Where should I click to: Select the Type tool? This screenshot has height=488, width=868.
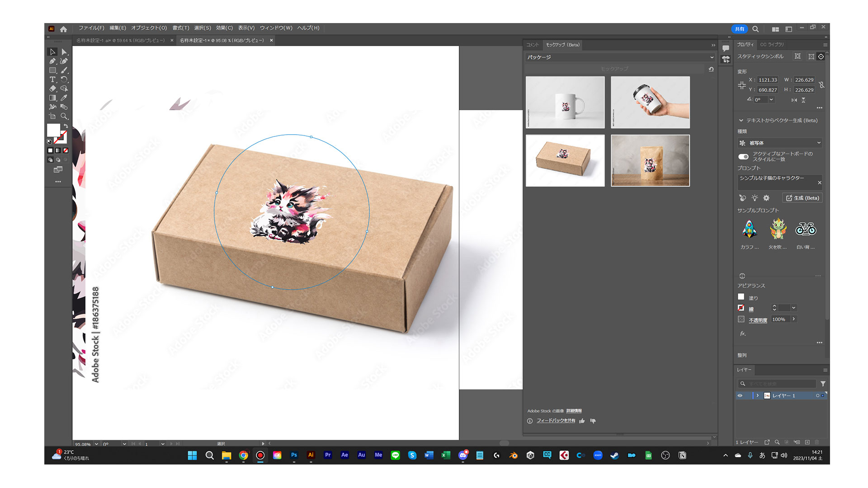tap(52, 80)
